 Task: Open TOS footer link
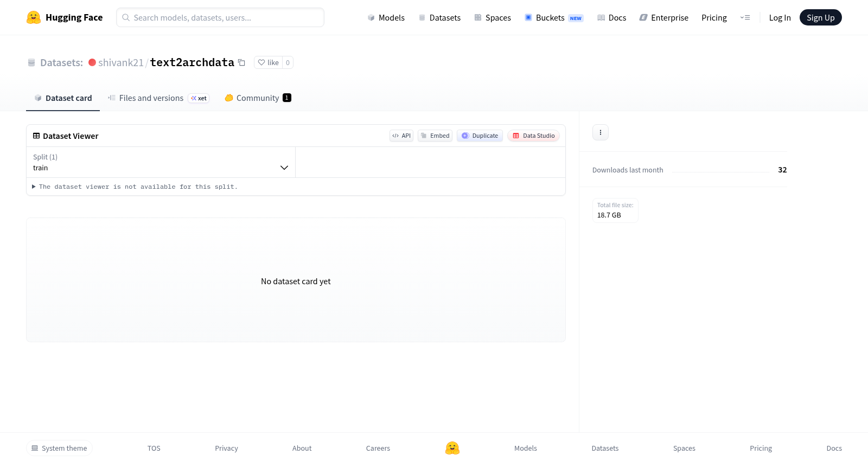[x=154, y=448]
